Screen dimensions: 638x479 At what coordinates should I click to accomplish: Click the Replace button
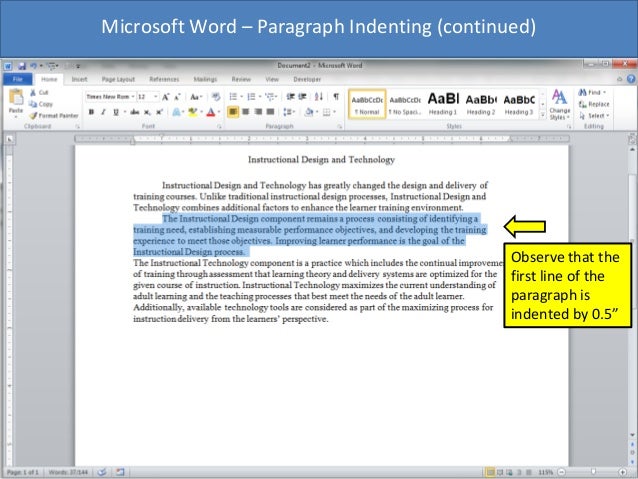tap(594, 104)
